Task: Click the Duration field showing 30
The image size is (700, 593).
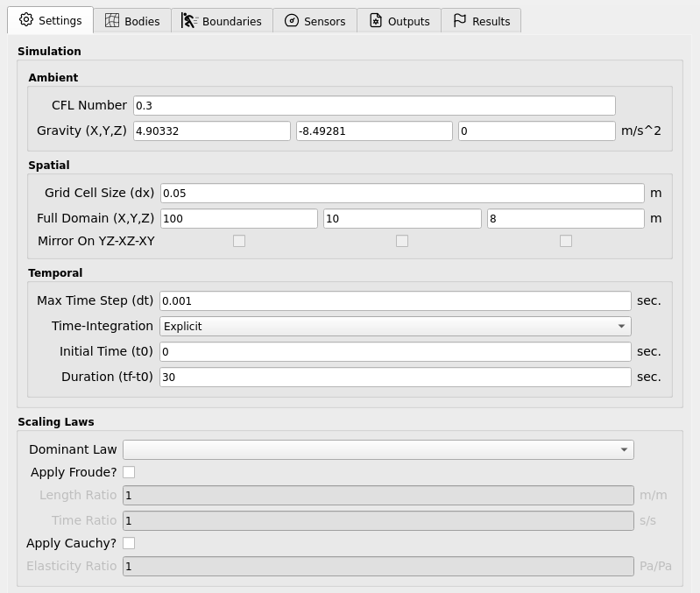Action: (395, 377)
